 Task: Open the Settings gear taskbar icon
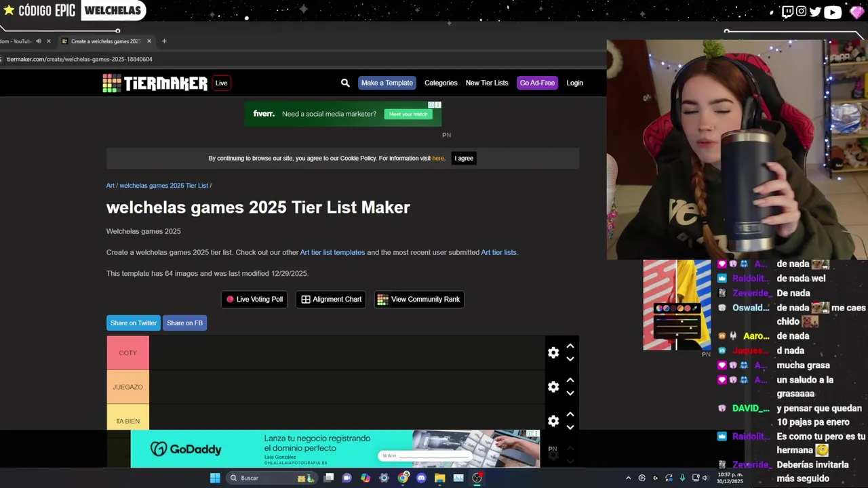(384, 478)
